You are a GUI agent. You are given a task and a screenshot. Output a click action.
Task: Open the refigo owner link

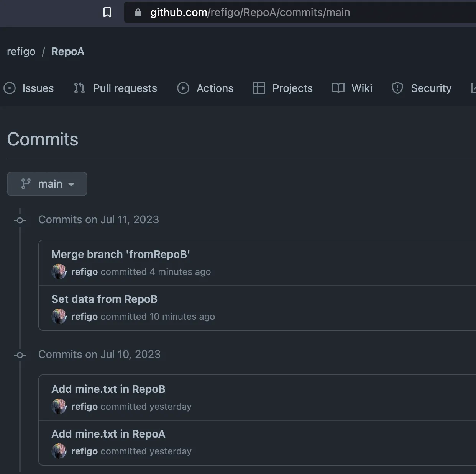click(x=21, y=52)
